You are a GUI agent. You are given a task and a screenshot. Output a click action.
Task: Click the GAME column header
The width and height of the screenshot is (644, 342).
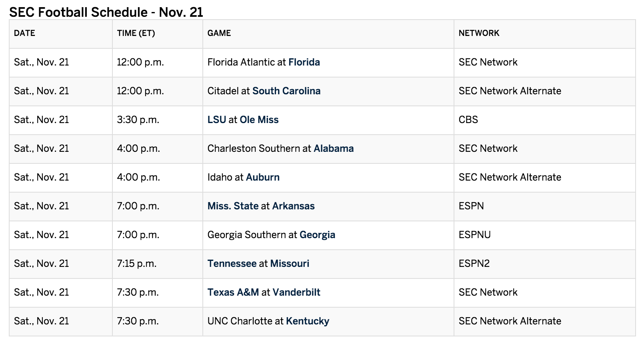click(219, 33)
